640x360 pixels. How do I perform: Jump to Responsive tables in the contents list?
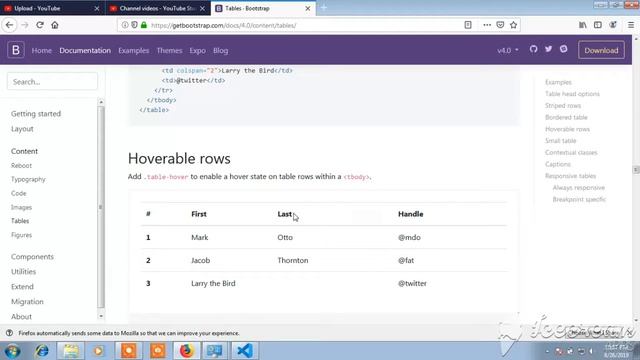pyautogui.click(x=570, y=176)
